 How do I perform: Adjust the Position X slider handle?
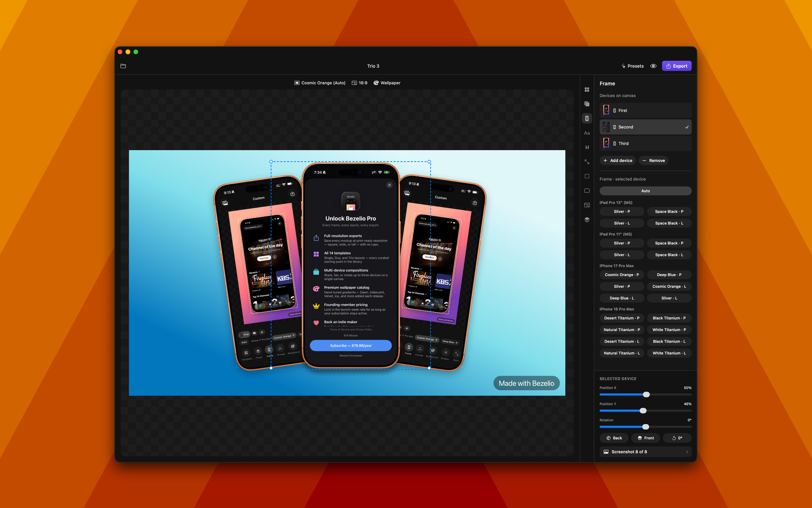(x=646, y=395)
